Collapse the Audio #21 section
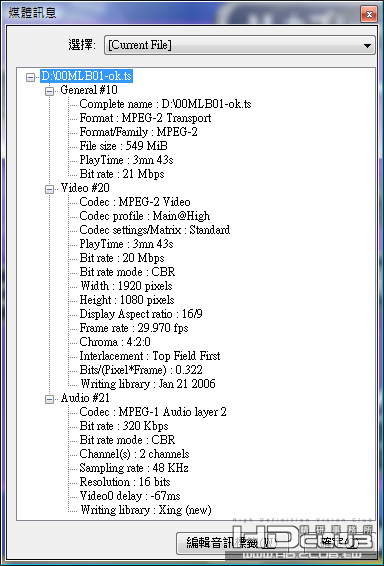 click(x=49, y=399)
